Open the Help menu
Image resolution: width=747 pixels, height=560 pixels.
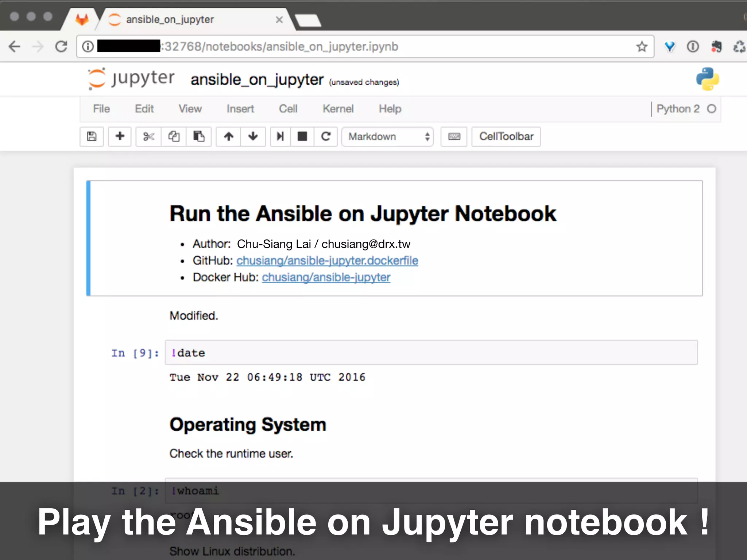(390, 109)
